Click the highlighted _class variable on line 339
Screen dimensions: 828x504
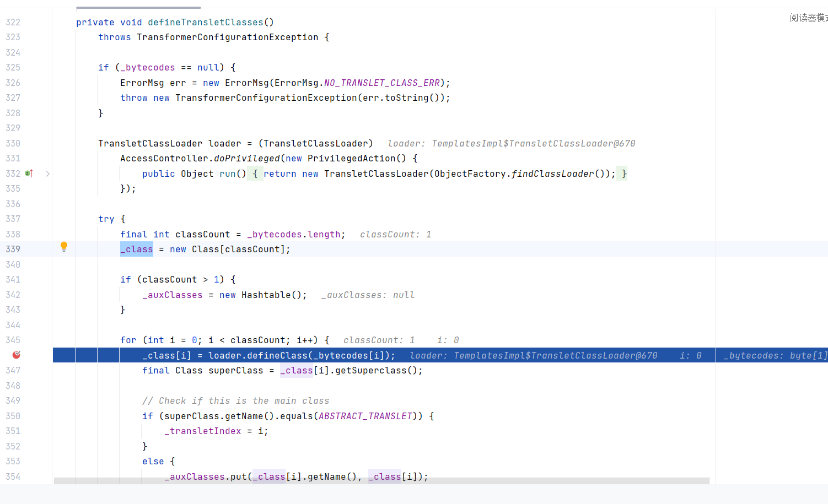[x=137, y=250]
